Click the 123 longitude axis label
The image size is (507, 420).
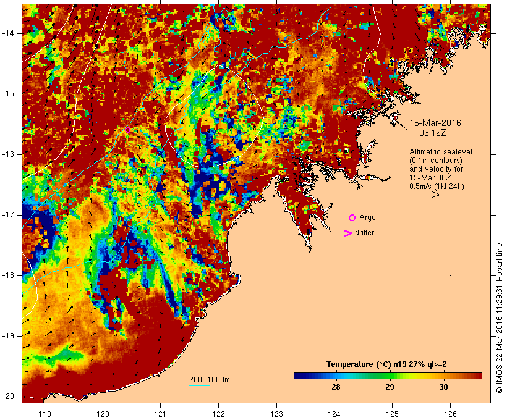(276, 414)
